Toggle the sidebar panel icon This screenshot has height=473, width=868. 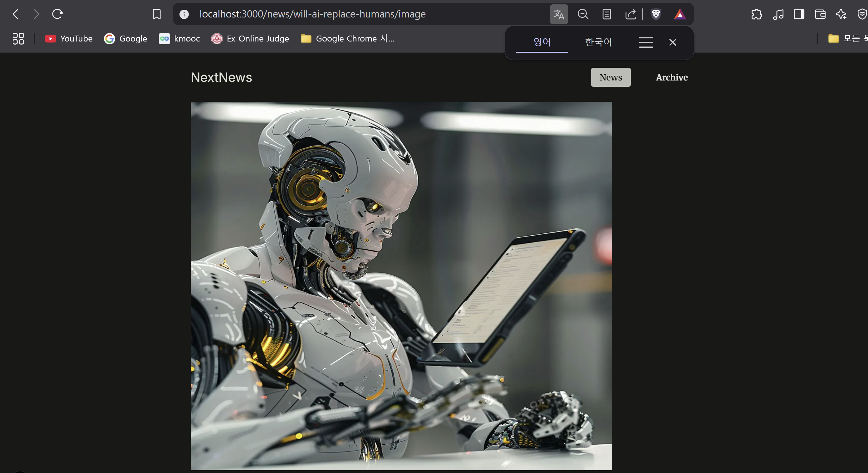pos(799,14)
